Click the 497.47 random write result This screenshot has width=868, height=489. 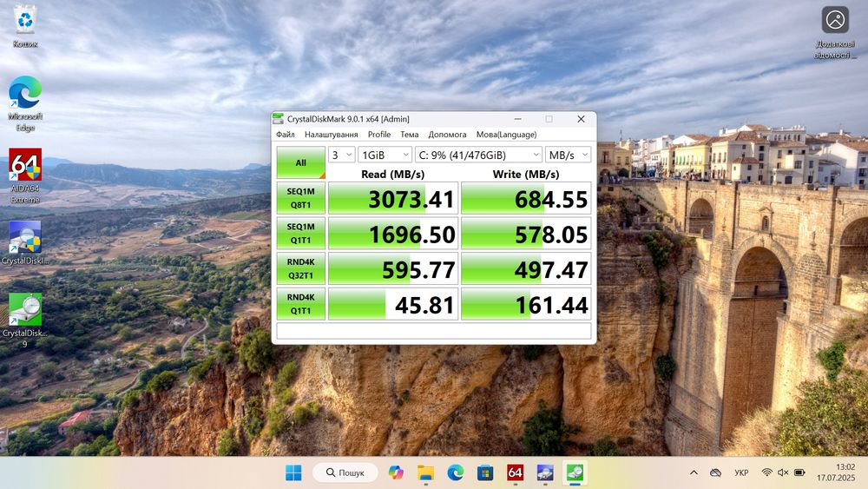click(526, 268)
